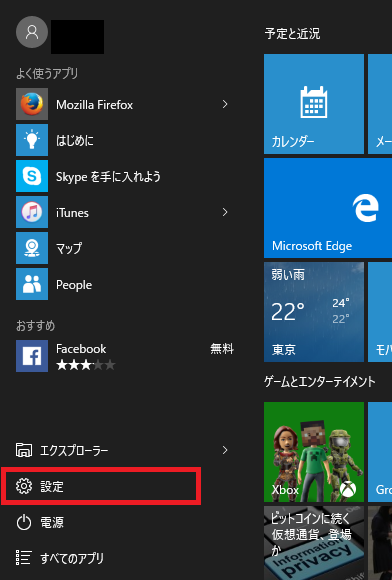The image size is (392, 580).
Task: Click the 電源 text label
Action: (52, 522)
